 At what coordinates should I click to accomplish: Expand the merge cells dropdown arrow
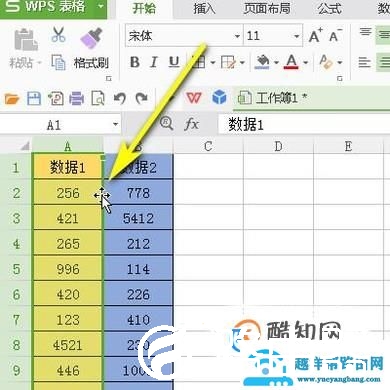[242, 62]
